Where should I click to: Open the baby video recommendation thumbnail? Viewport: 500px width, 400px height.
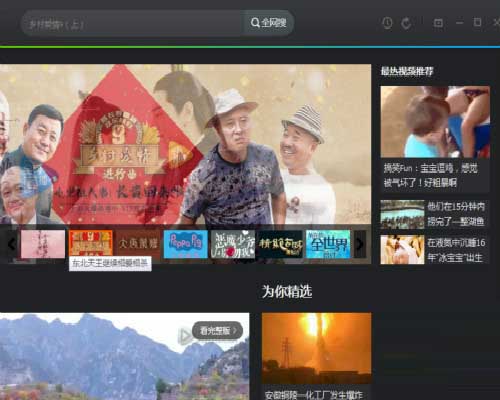(x=435, y=122)
